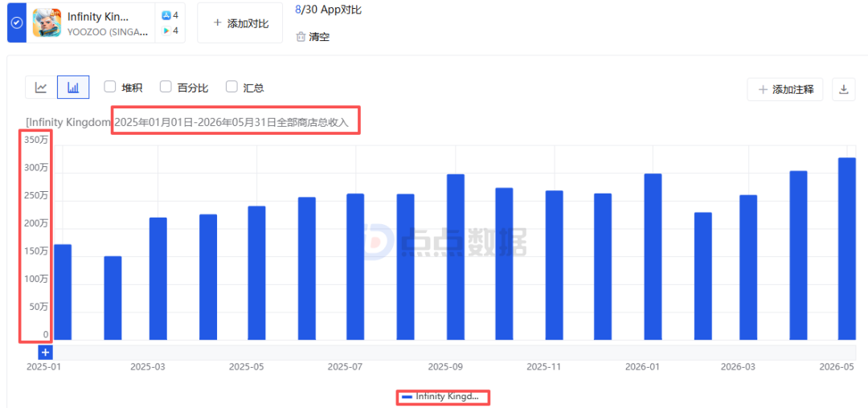Click the 2026-03 revenue bar
Viewport: 868px width, 408px height.
click(748, 267)
